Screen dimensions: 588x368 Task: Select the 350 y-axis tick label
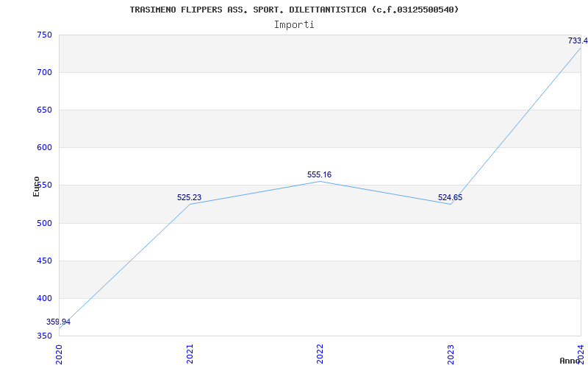[43, 336]
